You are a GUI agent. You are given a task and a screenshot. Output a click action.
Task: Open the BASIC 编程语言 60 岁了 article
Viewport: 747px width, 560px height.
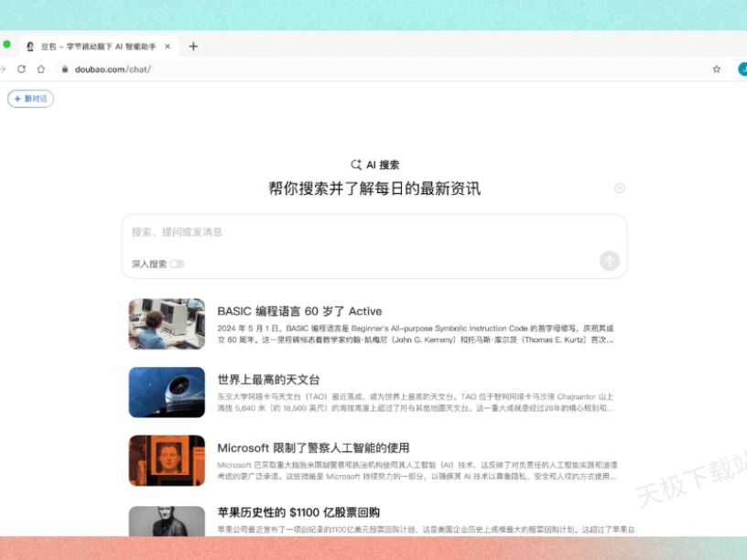pos(299,311)
